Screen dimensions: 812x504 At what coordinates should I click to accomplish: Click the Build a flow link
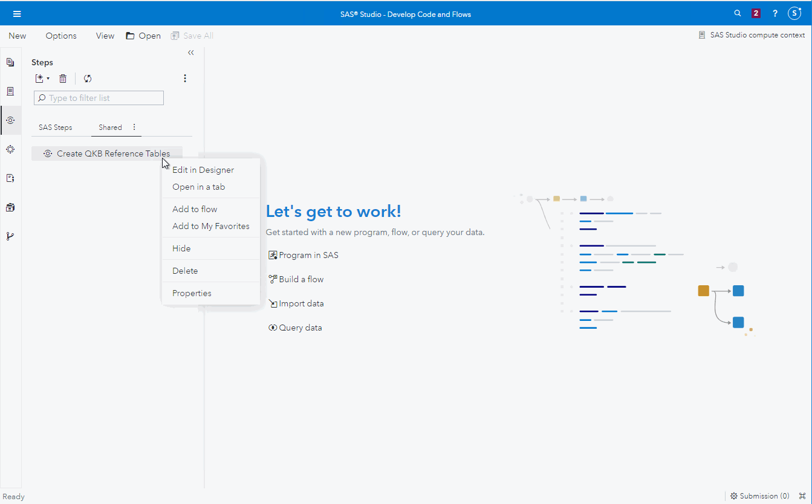pos(296,279)
